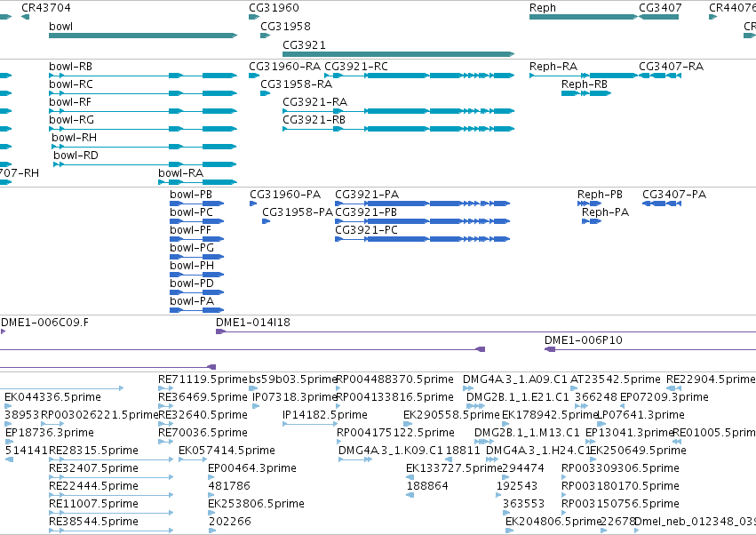756x535 pixels.
Task: Click the CG31960-RA transcript label
Action: click(284, 67)
